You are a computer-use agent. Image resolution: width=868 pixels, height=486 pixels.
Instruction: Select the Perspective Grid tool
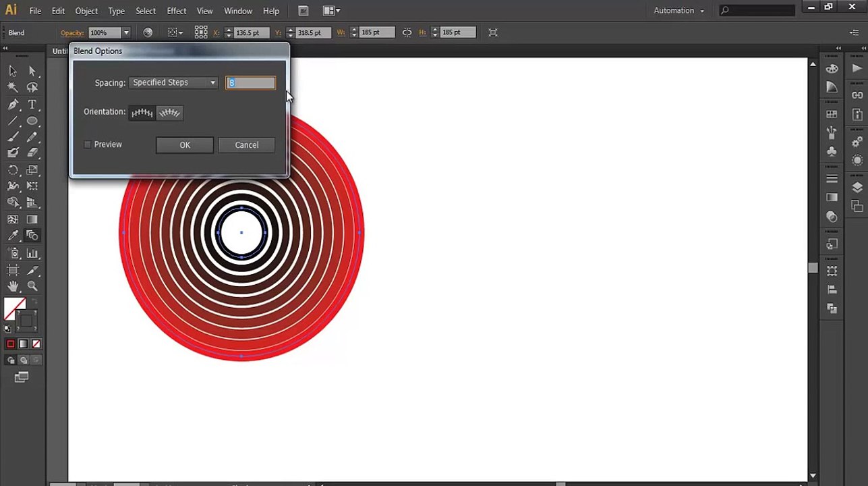click(32, 202)
